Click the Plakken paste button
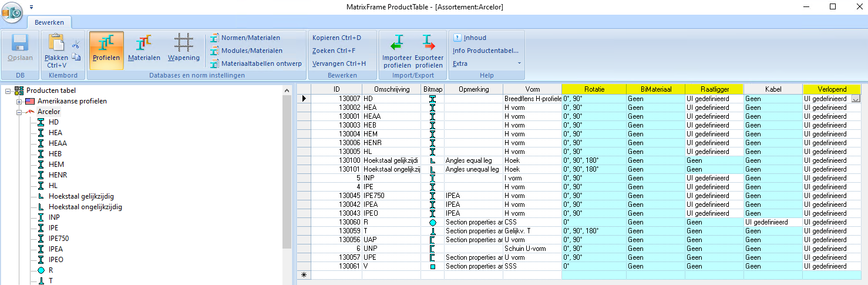 click(56, 51)
